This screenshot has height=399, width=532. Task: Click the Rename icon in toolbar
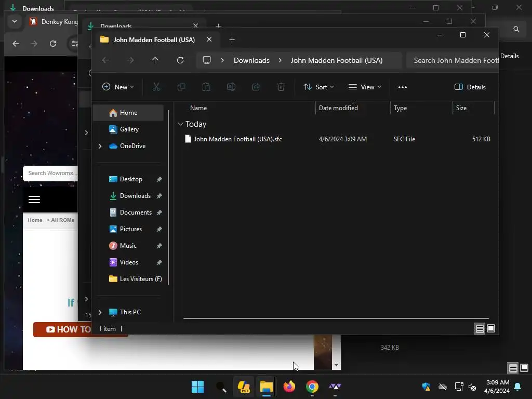231,87
